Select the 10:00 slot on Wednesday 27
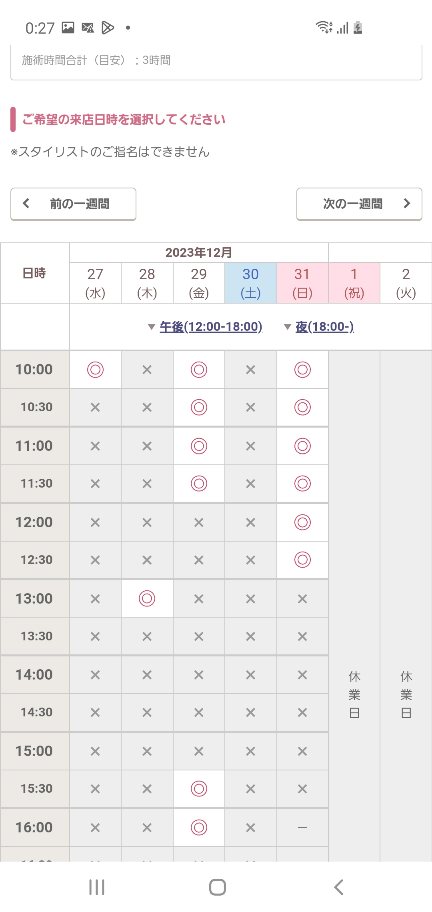This screenshot has width=432, height=912. [x=95, y=369]
